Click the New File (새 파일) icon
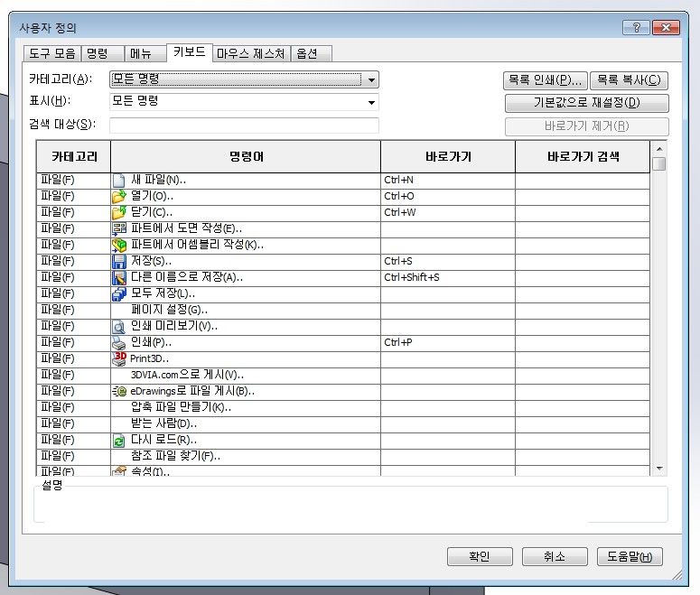 tap(118, 181)
